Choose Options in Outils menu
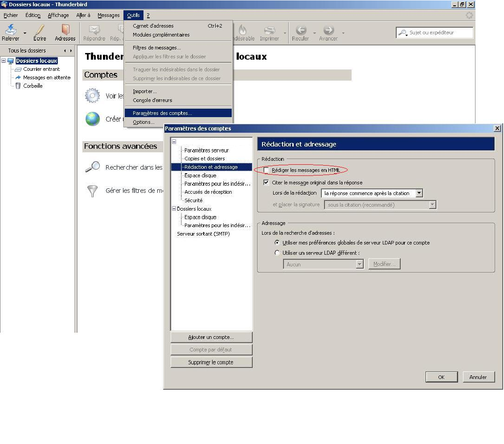The image size is (504, 444). tap(178, 122)
